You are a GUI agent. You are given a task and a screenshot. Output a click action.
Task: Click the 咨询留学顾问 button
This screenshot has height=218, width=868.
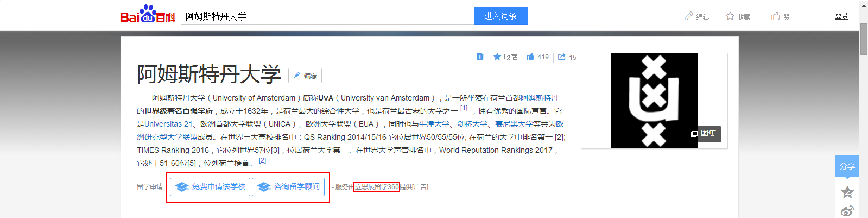[x=288, y=187]
